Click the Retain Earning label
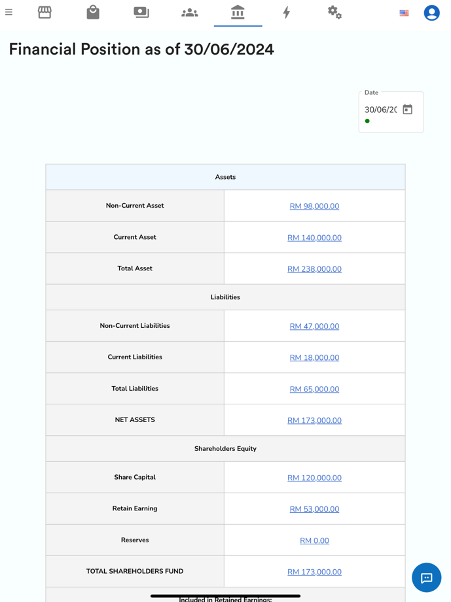The width and height of the screenshot is (451, 602). click(x=135, y=508)
